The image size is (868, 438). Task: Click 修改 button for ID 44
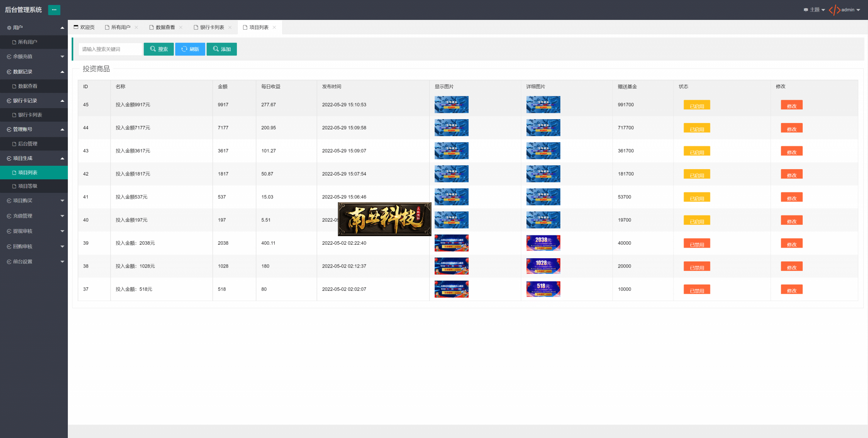pos(792,128)
